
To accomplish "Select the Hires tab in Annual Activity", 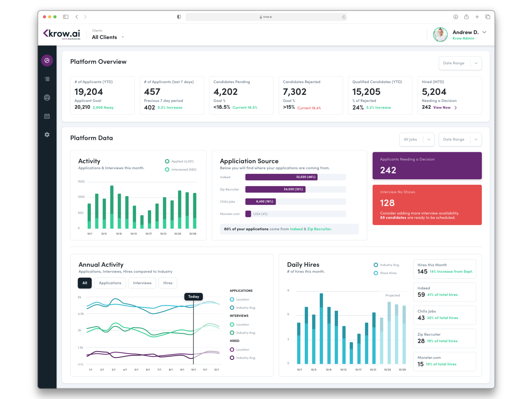I will 168,283.
